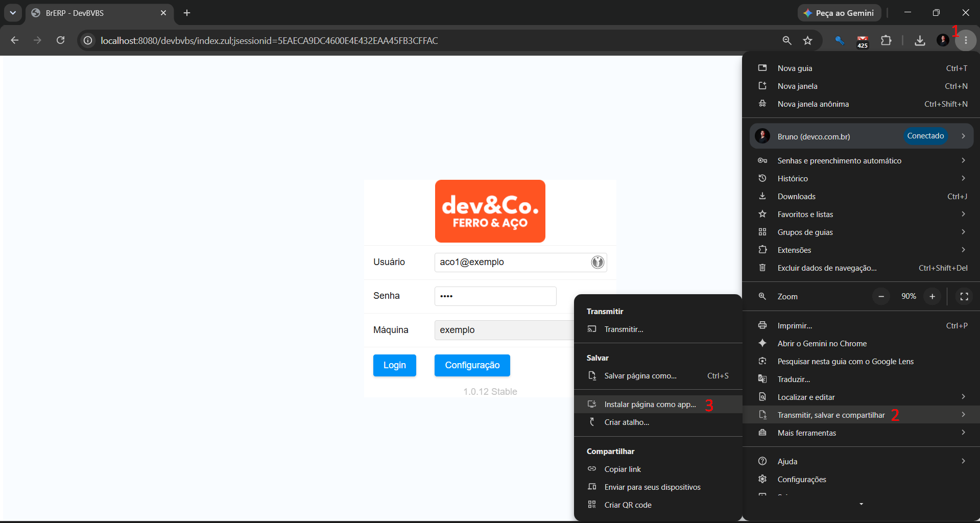Click Copiar link option
The width and height of the screenshot is (980, 523).
click(x=658, y=469)
